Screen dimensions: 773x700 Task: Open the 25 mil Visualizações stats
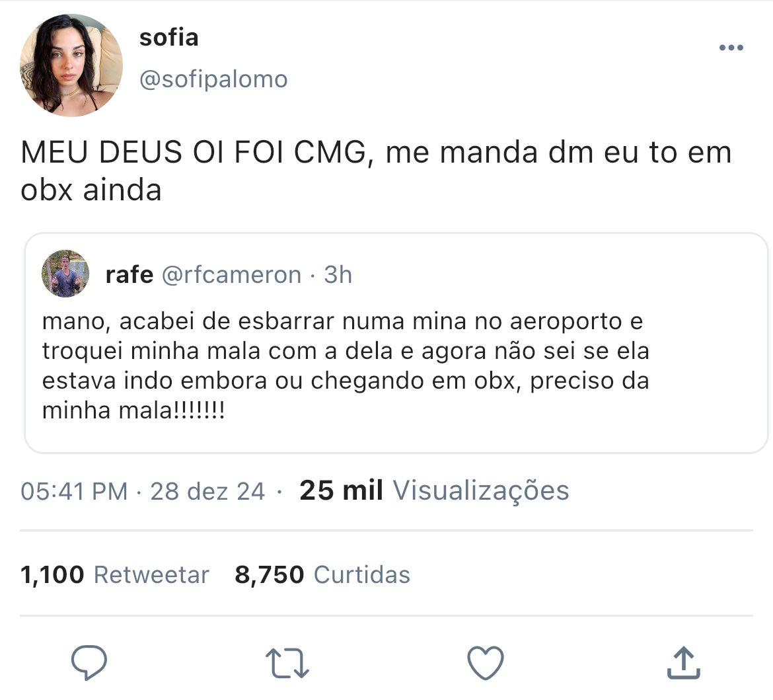(434, 490)
